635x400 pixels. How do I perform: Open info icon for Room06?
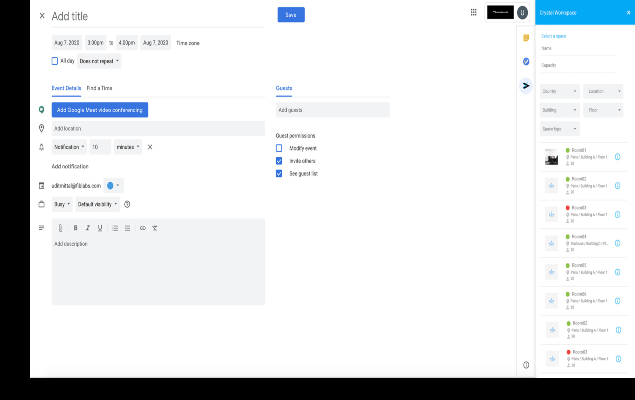tap(618, 301)
